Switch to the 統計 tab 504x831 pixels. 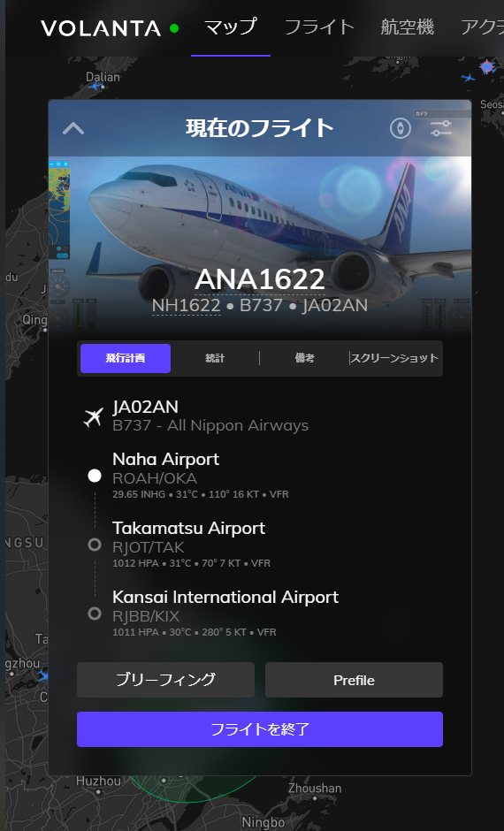tap(215, 358)
